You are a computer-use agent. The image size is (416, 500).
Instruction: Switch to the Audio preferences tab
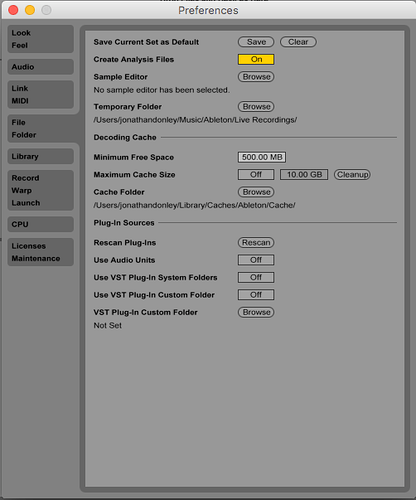40,67
